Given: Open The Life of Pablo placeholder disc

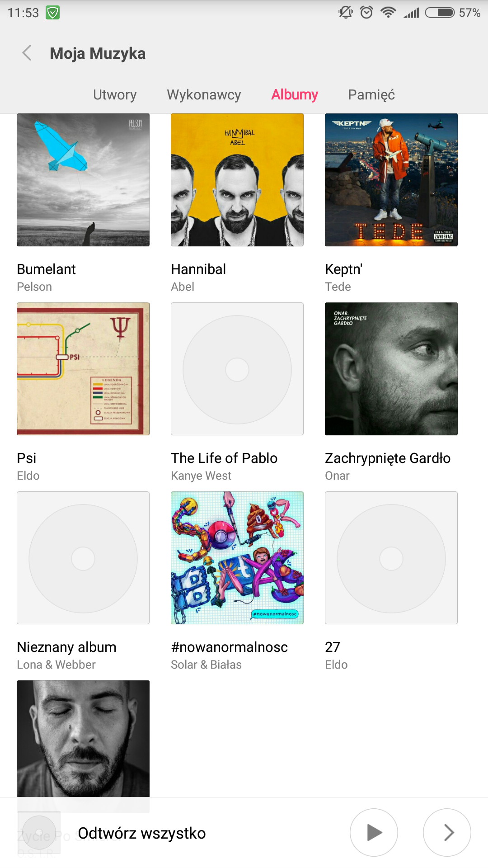Looking at the screenshot, I should (237, 369).
